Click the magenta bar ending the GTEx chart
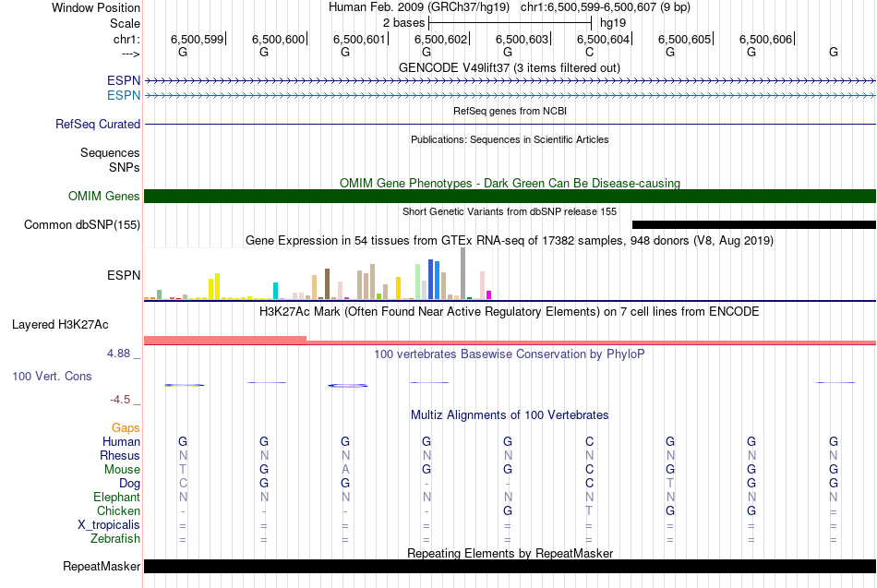Image resolution: width=877 pixels, height=588 pixels. [489, 294]
